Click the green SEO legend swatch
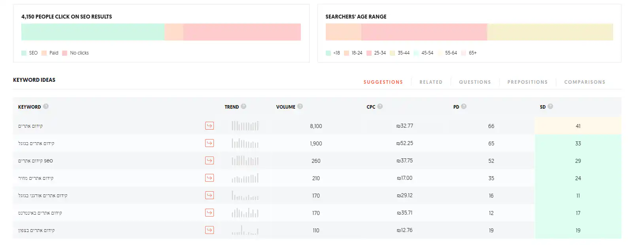The height and width of the screenshot is (245, 644). click(x=24, y=53)
